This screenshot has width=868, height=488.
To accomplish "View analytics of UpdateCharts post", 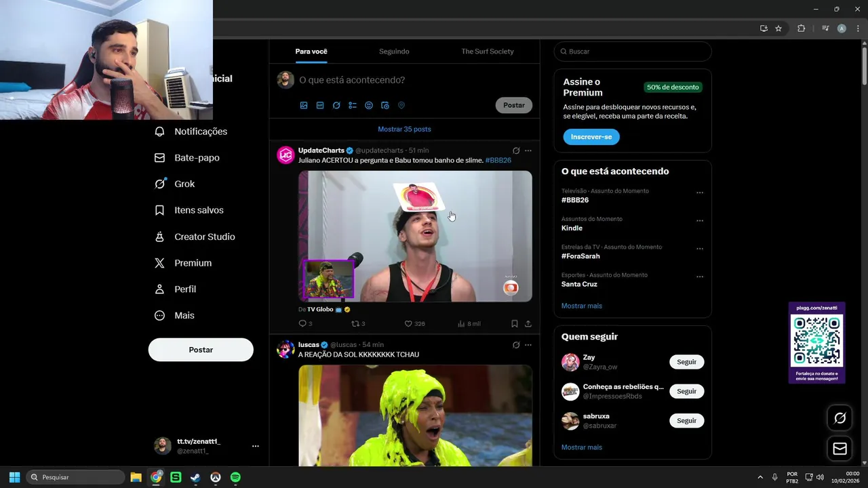I will coord(469,324).
